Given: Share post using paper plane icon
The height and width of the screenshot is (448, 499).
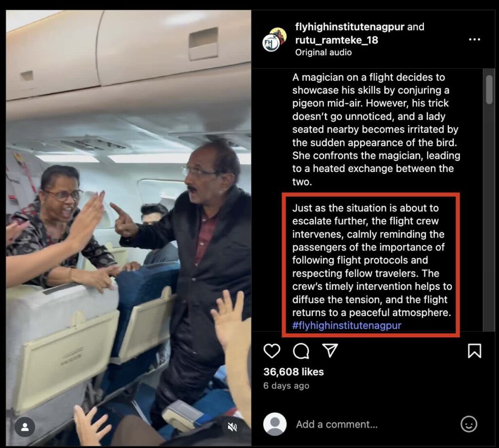Looking at the screenshot, I should (x=330, y=351).
